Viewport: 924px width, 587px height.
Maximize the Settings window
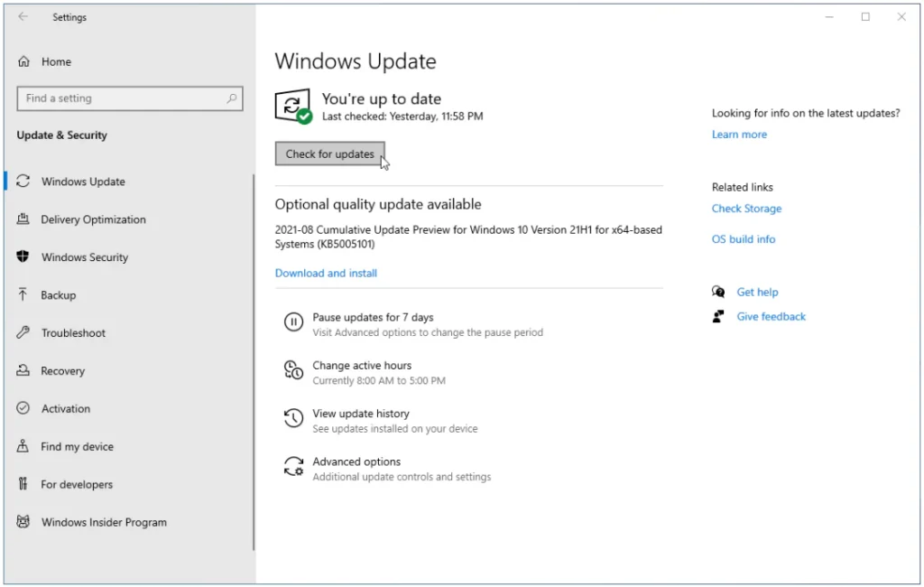click(x=865, y=17)
